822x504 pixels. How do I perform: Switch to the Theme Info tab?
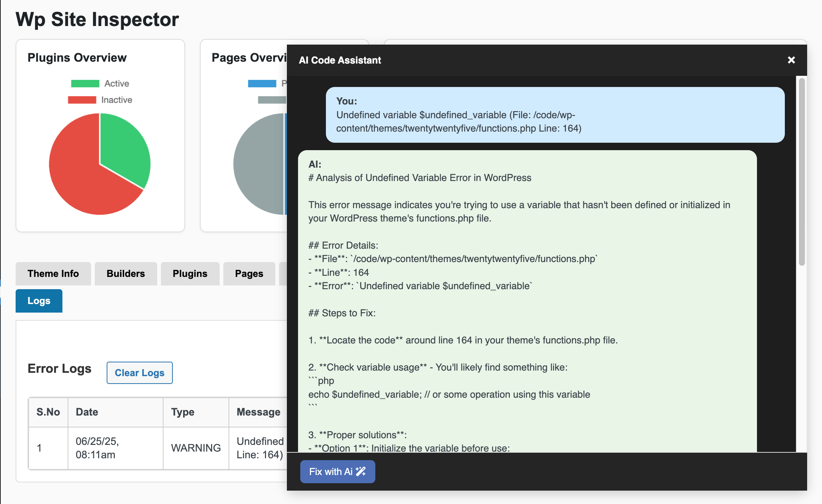click(x=53, y=274)
